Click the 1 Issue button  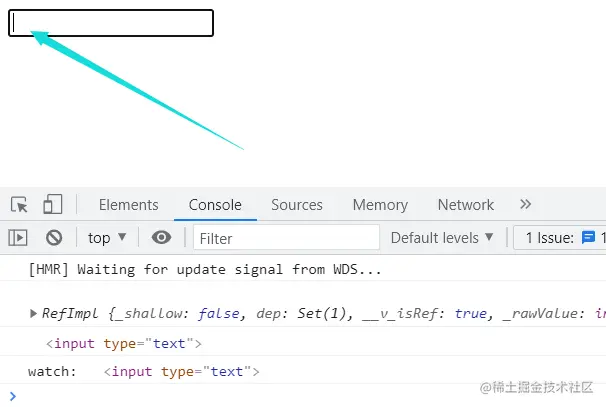coord(560,238)
